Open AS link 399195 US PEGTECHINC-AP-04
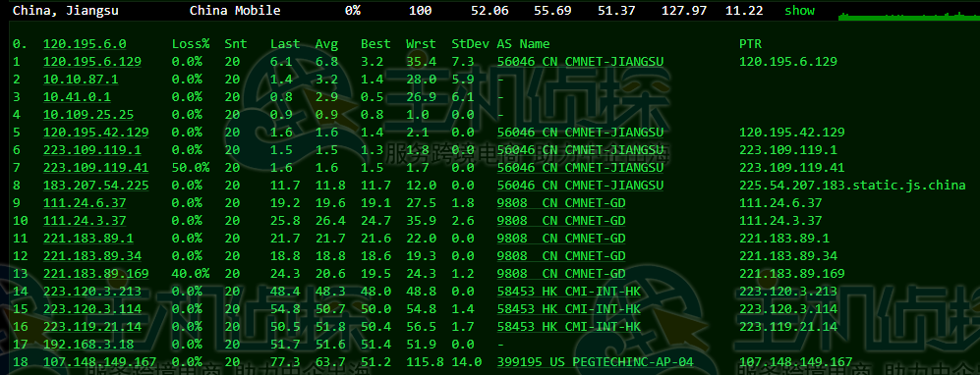Image resolution: width=980 pixels, height=375 pixels. (x=595, y=362)
